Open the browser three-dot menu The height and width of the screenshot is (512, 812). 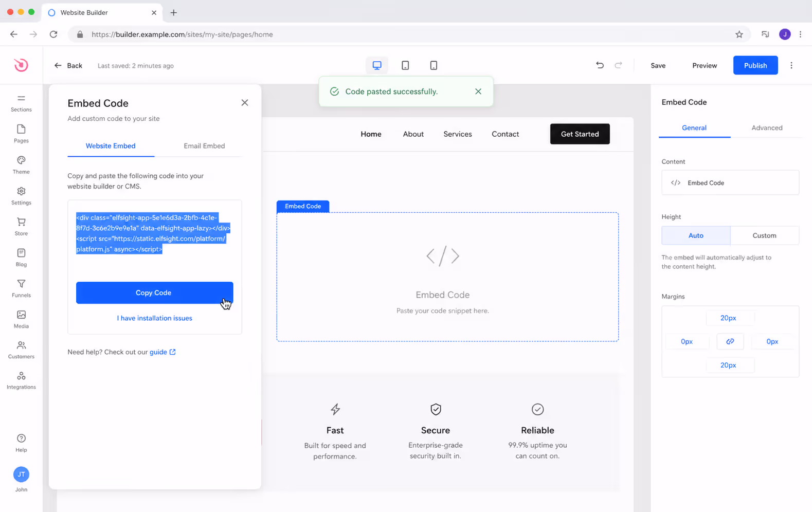coord(800,34)
